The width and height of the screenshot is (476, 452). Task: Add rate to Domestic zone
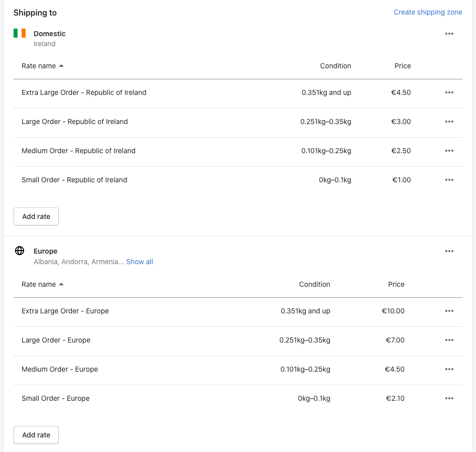(x=36, y=216)
